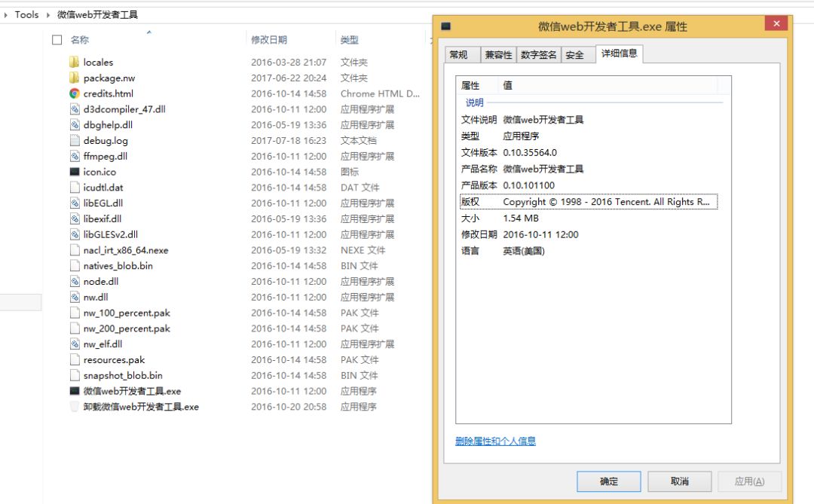Click the nacl_irt_x86_64.nexe file icon

[x=74, y=250]
